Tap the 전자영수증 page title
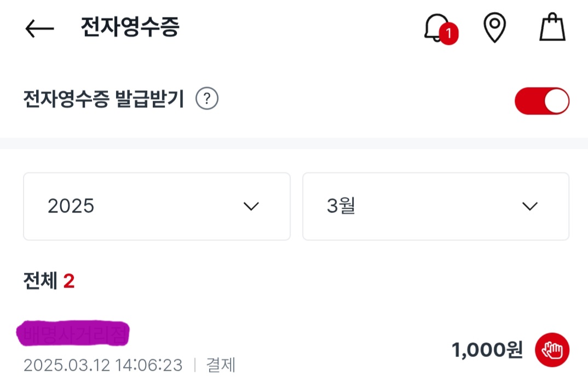Screen dimensions: 588x392 [x=130, y=27]
